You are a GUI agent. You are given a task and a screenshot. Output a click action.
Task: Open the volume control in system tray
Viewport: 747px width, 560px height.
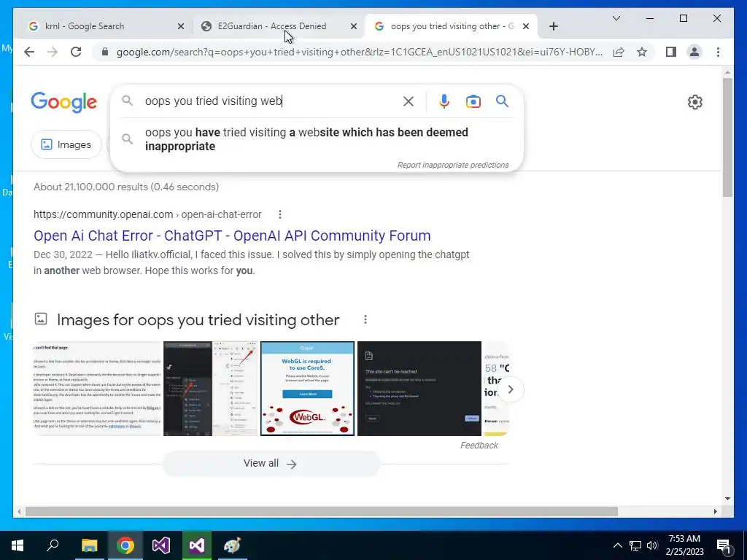point(652,545)
